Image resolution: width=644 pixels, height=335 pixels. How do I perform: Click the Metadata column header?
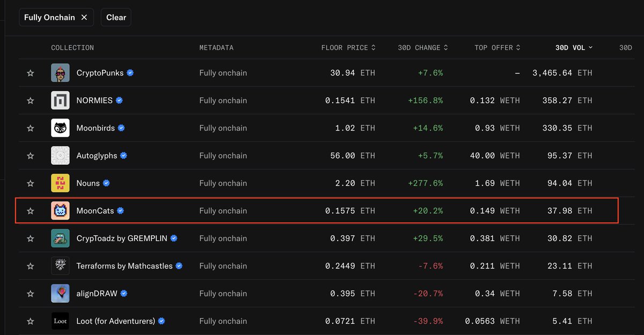[x=216, y=48]
